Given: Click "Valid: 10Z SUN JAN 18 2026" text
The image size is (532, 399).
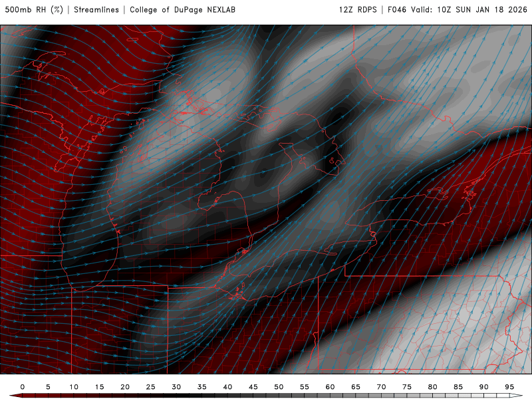Looking at the screenshot, I should coord(469,10).
